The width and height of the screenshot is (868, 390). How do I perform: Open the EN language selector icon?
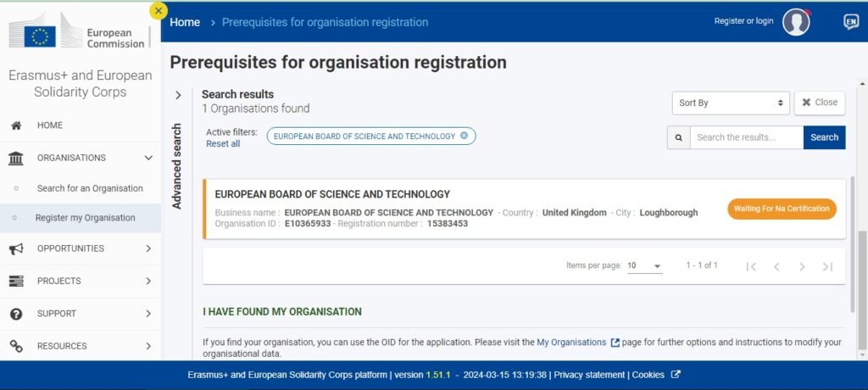851,21
